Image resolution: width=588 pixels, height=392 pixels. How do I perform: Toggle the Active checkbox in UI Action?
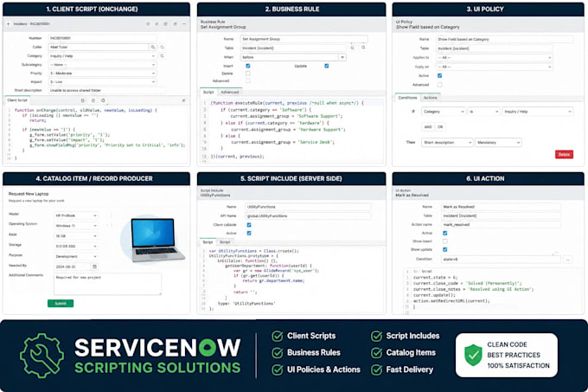(445, 233)
